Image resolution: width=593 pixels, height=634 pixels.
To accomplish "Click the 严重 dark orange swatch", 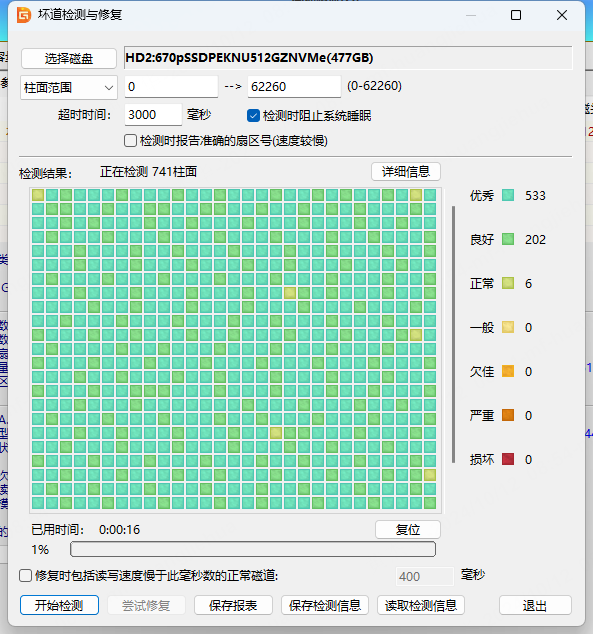I will [x=508, y=415].
